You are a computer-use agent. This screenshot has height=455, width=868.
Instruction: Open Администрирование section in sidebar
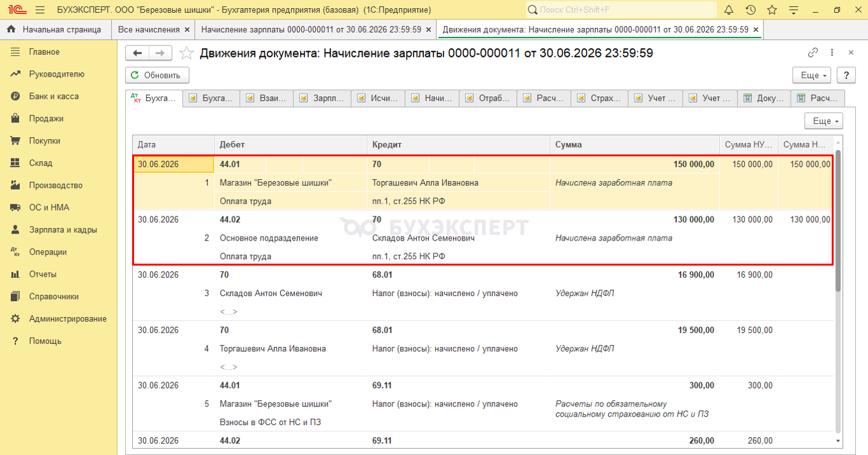coord(68,318)
